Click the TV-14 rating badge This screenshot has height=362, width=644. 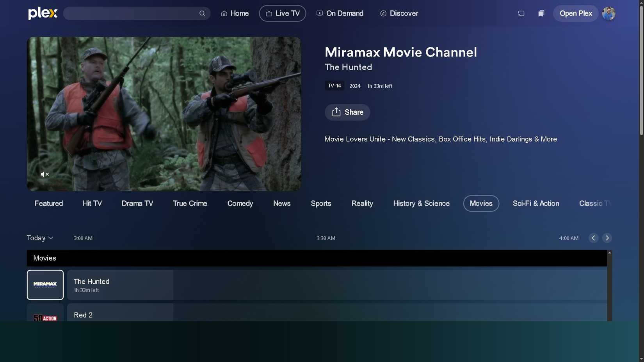coord(334,86)
